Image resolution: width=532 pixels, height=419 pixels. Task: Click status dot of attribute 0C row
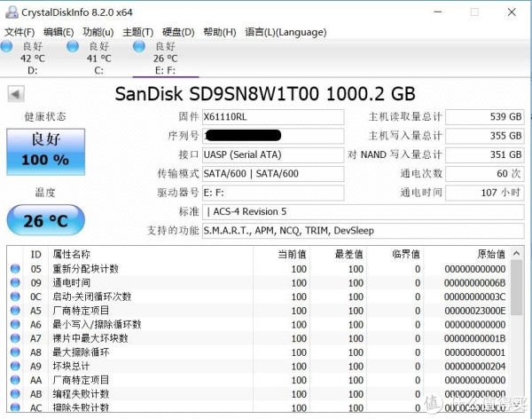point(15,296)
